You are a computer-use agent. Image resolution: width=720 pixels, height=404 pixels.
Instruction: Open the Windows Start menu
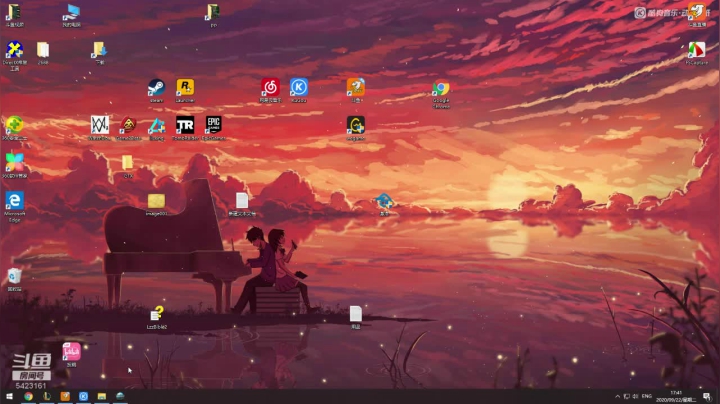(9, 396)
